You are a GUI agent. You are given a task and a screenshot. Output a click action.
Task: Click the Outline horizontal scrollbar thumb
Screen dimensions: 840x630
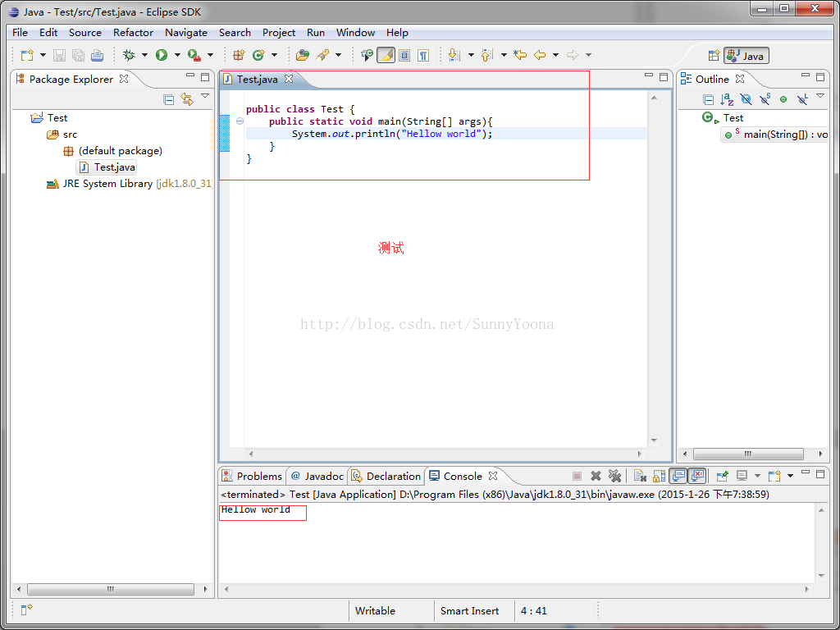(x=748, y=454)
